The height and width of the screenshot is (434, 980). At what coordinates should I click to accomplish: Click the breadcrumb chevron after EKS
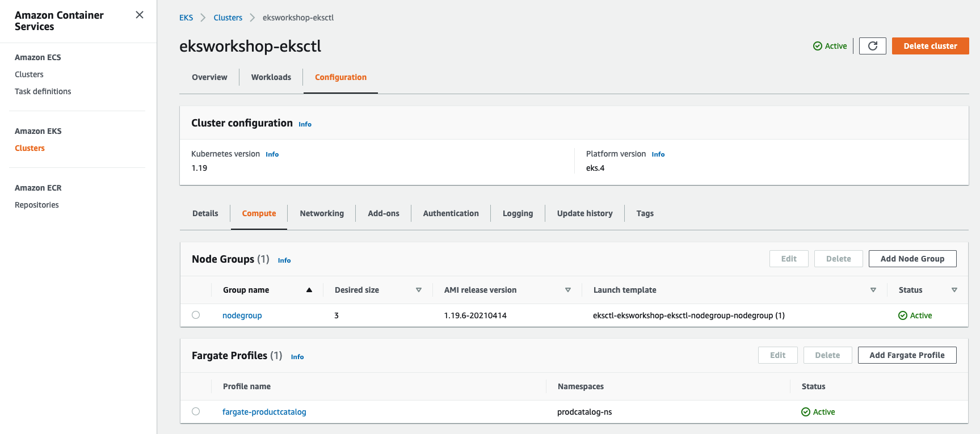pyautogui.click(x=203, y=18)
